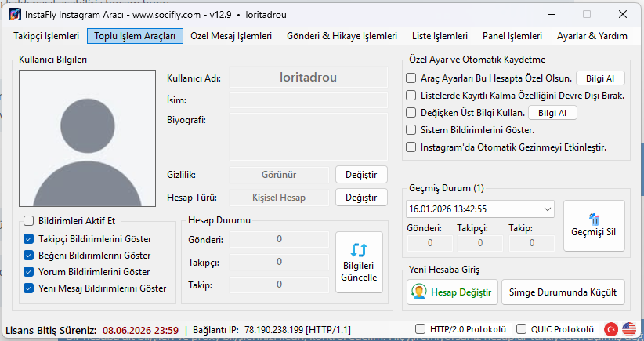
Task: Open the Panel İşlemleri menu
Action: tap(512, 36)
